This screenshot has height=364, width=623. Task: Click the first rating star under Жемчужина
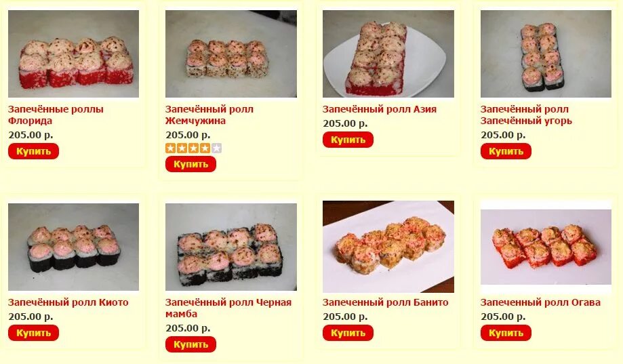coord(170,148)
